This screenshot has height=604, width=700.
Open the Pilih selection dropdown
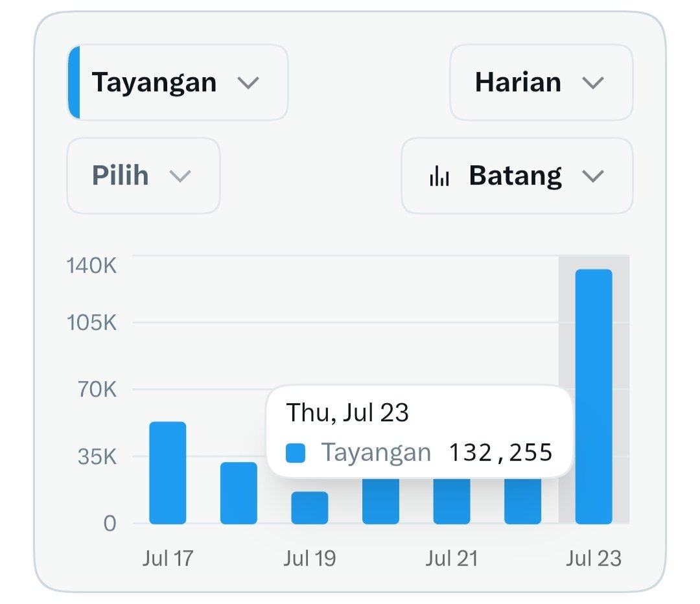coord(143,176)
